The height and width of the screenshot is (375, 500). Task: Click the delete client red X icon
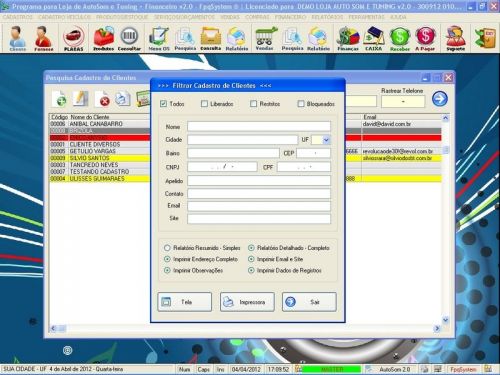point(102,99)
